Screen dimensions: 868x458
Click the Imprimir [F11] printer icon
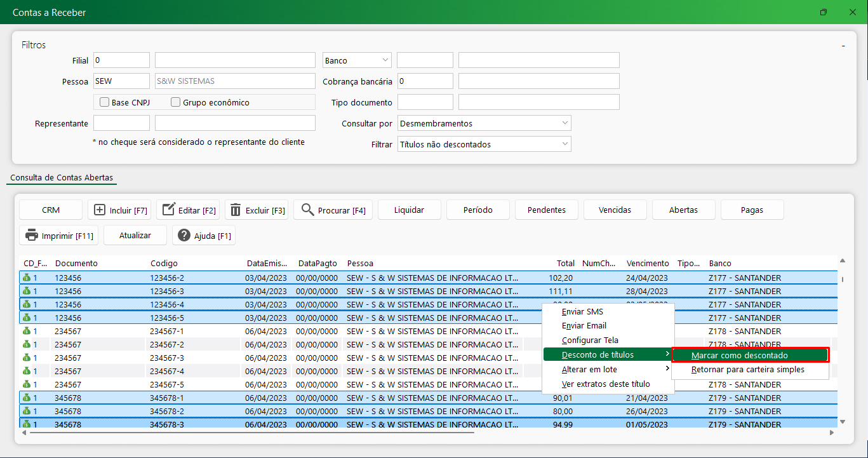[32, 236]
